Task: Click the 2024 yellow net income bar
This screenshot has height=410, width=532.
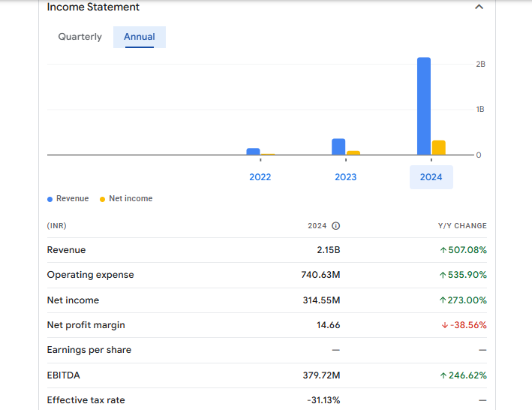Action: pyautogui.click(x=438, y=147)
